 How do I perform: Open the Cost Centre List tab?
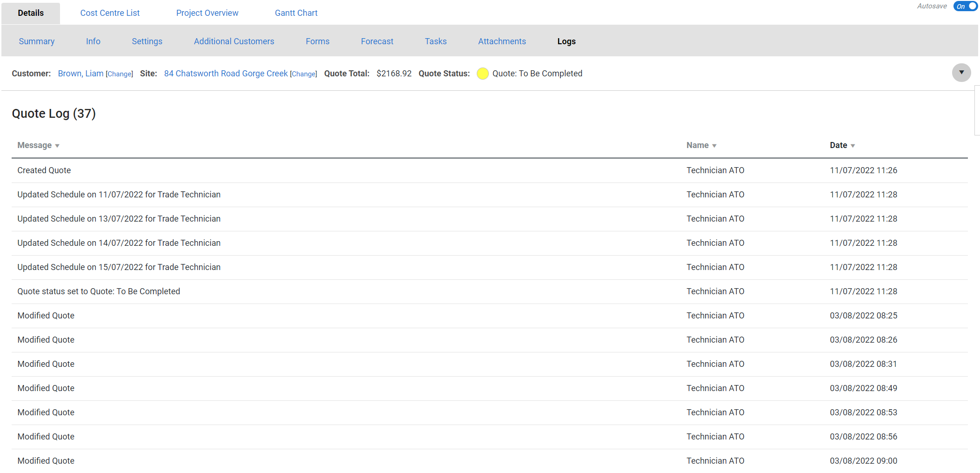pos(110,13)
